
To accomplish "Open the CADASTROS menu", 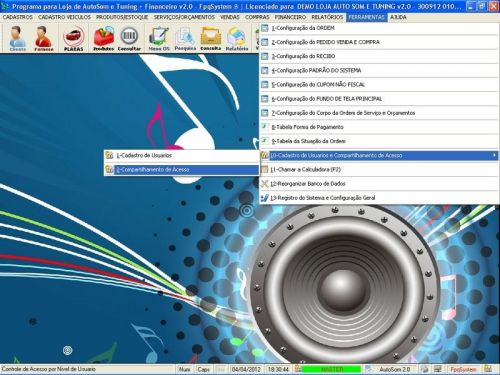I will click(18, 17).
